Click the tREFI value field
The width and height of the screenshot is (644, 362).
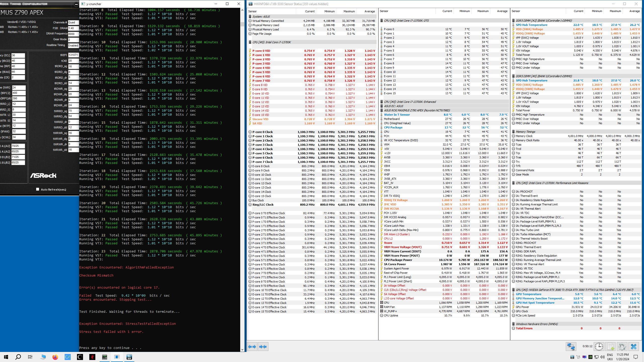[x=73, y=55]
